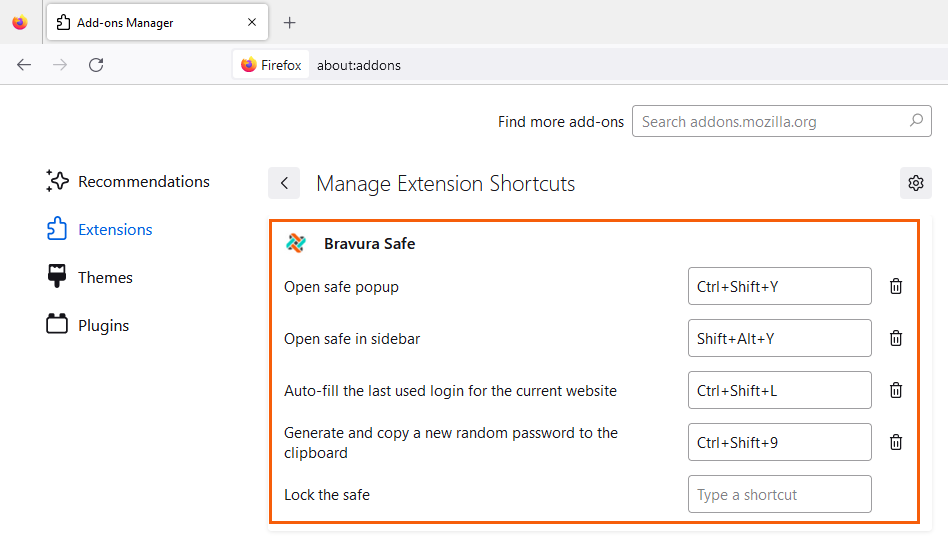Viewport: 948px width, 537px height.
Task: Open the Recommendations section
Action: point(128,181)
